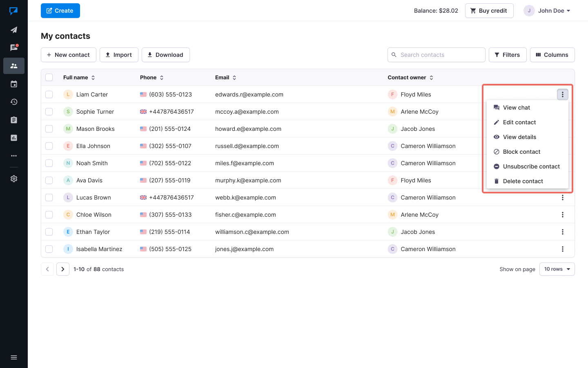Viewport: 588px width, 368px height.
Task: Open the clipboard templates icon
Action: point(14,120)
